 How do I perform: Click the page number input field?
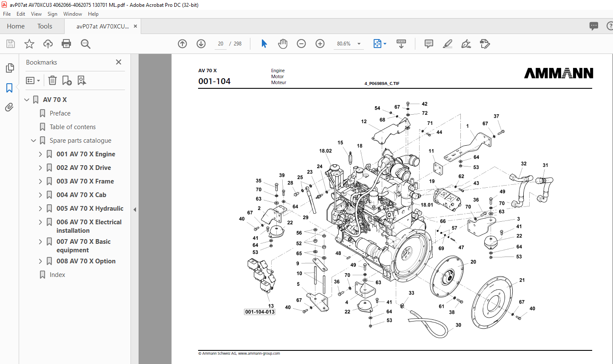coord(220,44)
